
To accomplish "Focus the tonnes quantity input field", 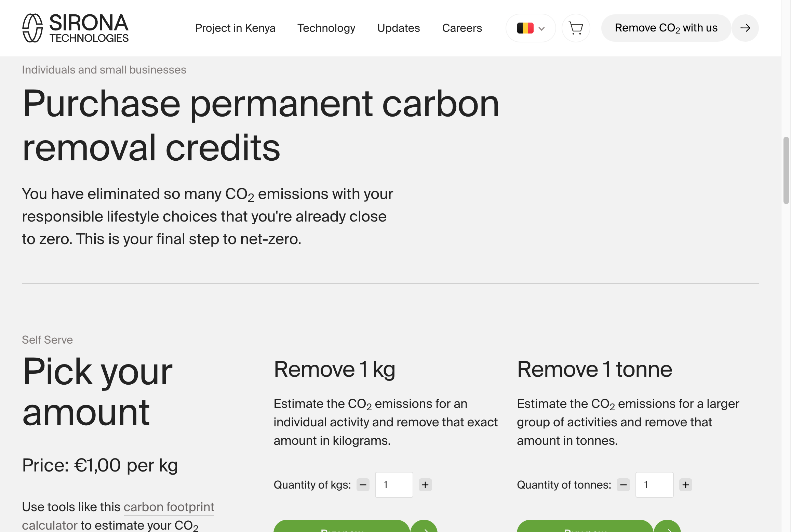I will [654, 485].
